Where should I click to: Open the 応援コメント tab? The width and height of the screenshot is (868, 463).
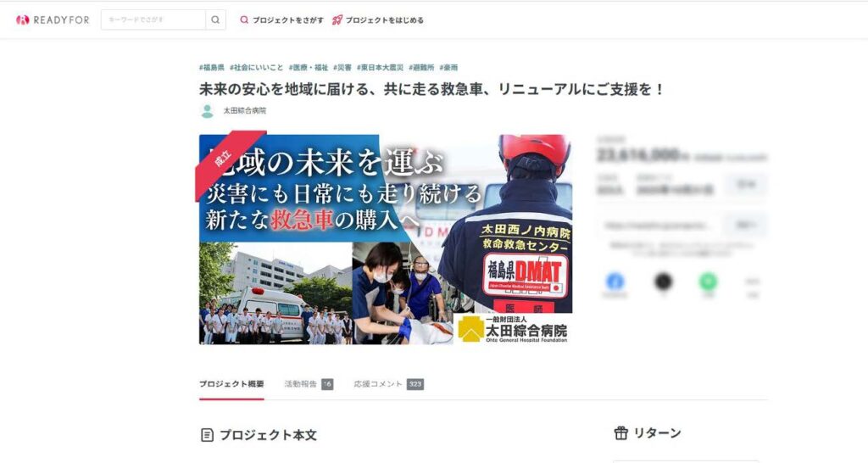[x=388, y=384]
